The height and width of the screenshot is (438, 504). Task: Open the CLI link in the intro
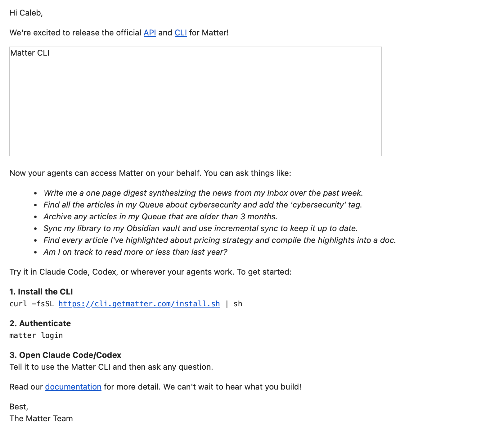point(181,33)
